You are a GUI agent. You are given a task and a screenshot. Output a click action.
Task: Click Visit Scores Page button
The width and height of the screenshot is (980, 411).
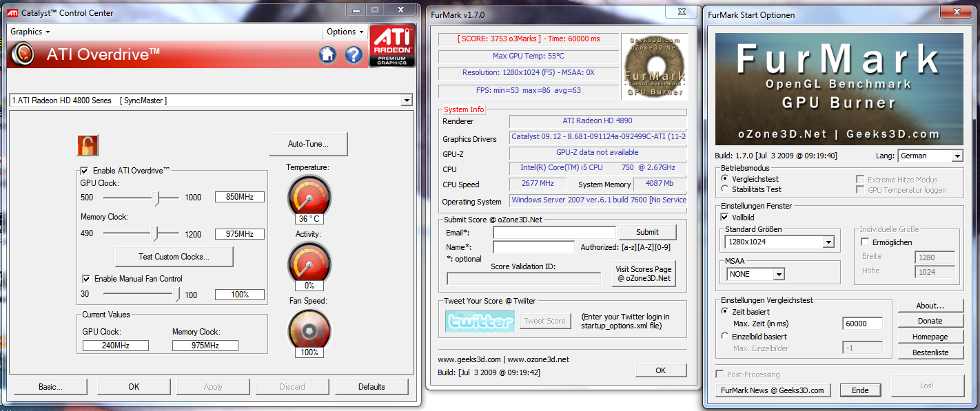tap(644, 273)
